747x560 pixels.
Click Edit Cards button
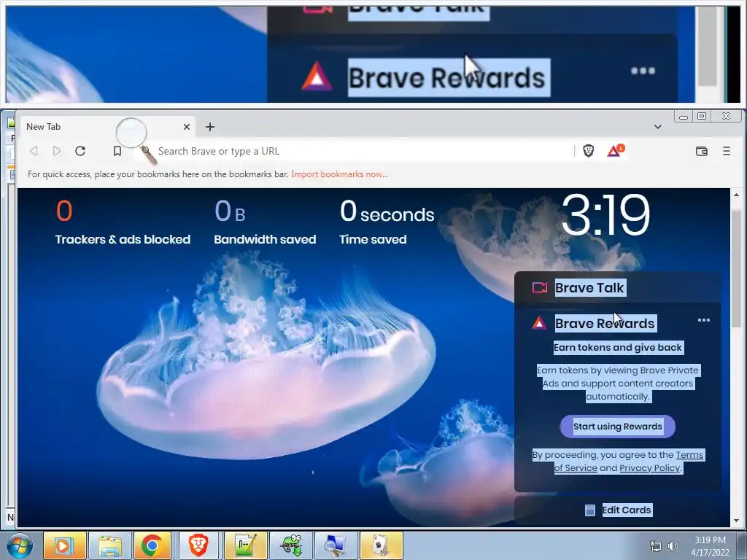[x=617, y=510]
